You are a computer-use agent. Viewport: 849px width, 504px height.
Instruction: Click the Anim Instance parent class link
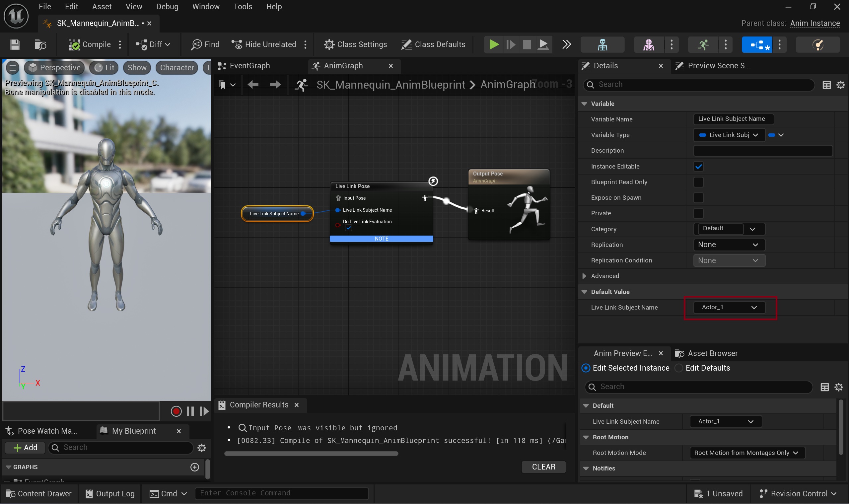815,23
